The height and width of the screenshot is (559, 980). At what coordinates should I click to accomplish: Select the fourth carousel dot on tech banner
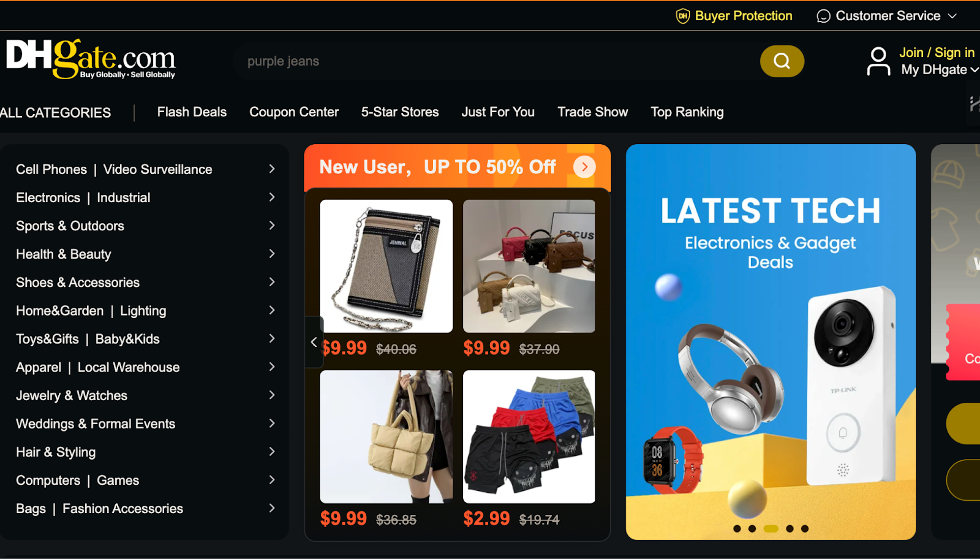coord(790,528)
